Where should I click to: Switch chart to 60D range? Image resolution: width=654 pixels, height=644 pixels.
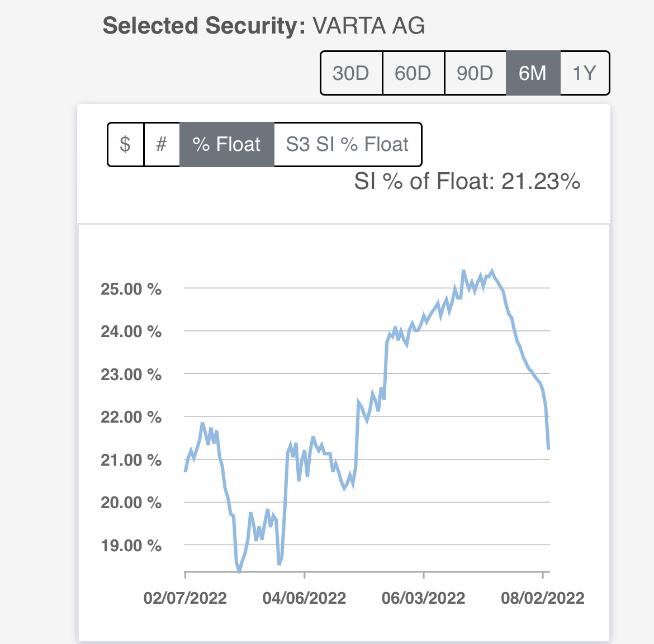[413, 73]
